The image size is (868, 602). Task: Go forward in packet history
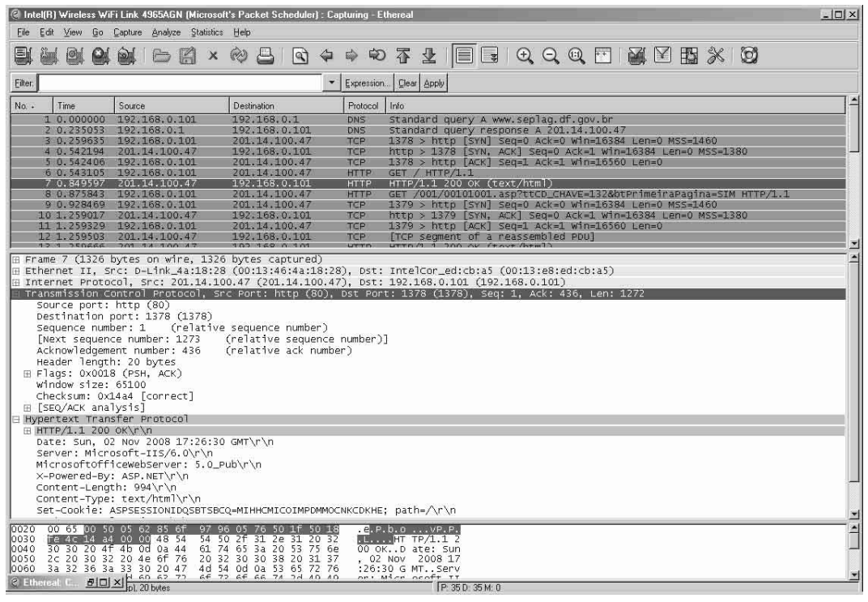pos(352,55)
